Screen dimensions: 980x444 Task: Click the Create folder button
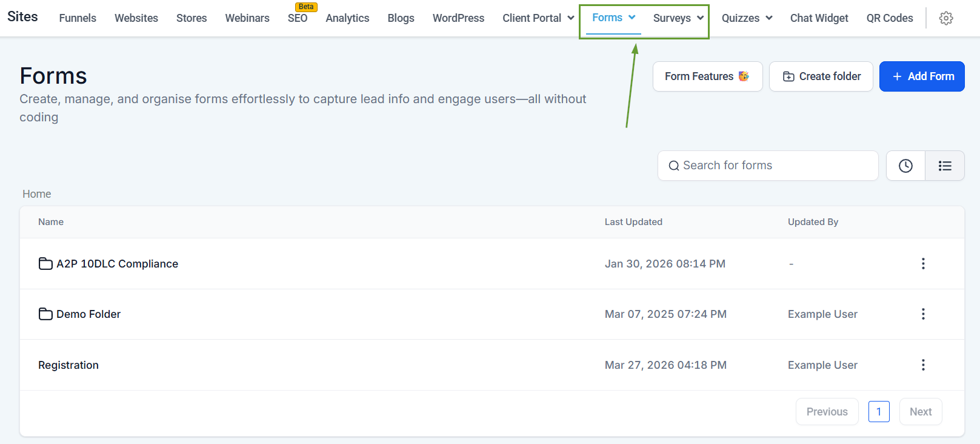pos(821,76)
